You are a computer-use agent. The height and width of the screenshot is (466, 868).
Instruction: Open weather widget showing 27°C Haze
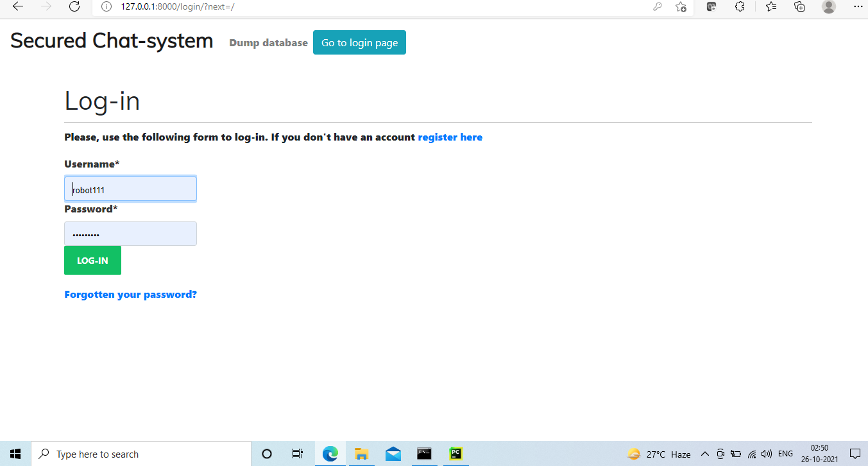click(659, 454)
